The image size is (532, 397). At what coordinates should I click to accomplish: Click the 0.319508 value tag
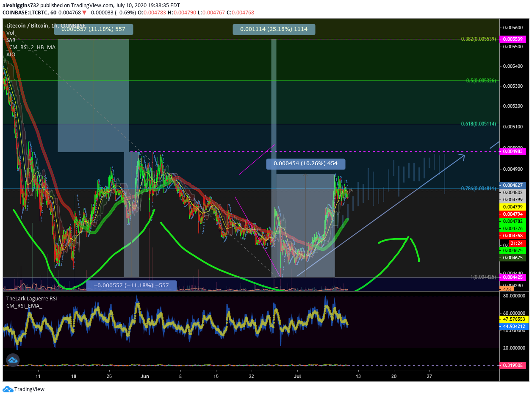pyautogui.click(x=514, y=365)
